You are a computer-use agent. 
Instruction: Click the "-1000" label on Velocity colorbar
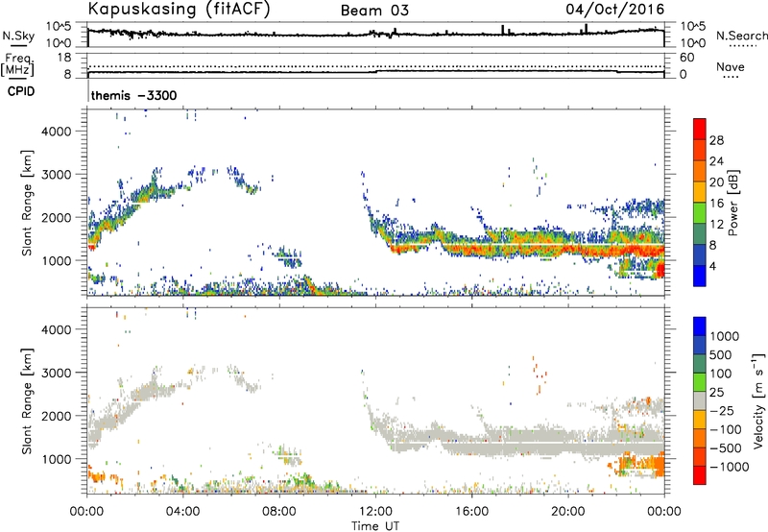pyautogui.click(x=729, y=467)
